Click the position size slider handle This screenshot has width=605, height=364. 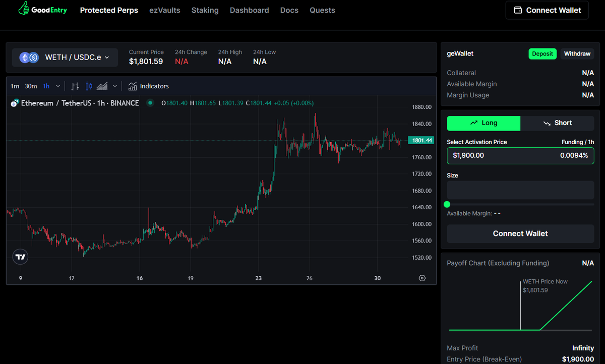(447, 204)
